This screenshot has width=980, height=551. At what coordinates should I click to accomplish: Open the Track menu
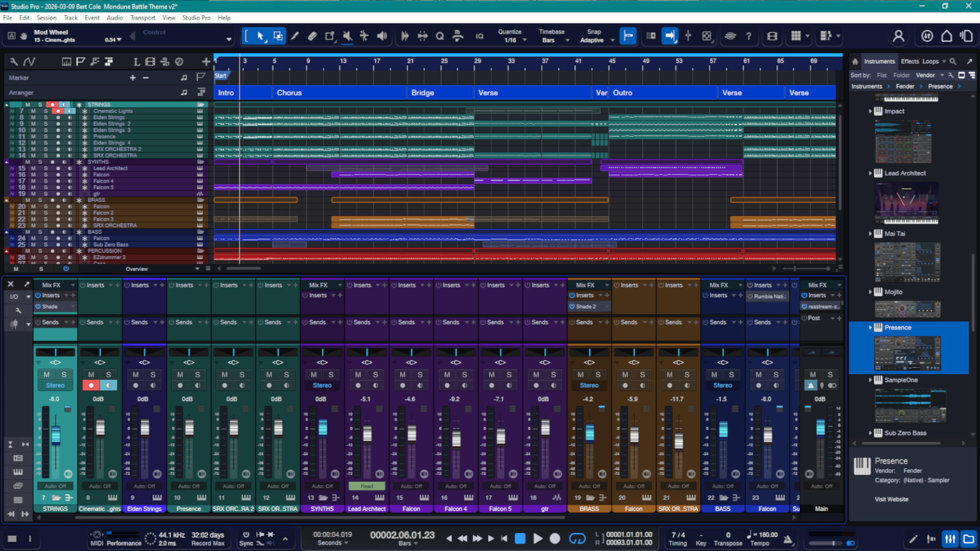tap(70, 18)
